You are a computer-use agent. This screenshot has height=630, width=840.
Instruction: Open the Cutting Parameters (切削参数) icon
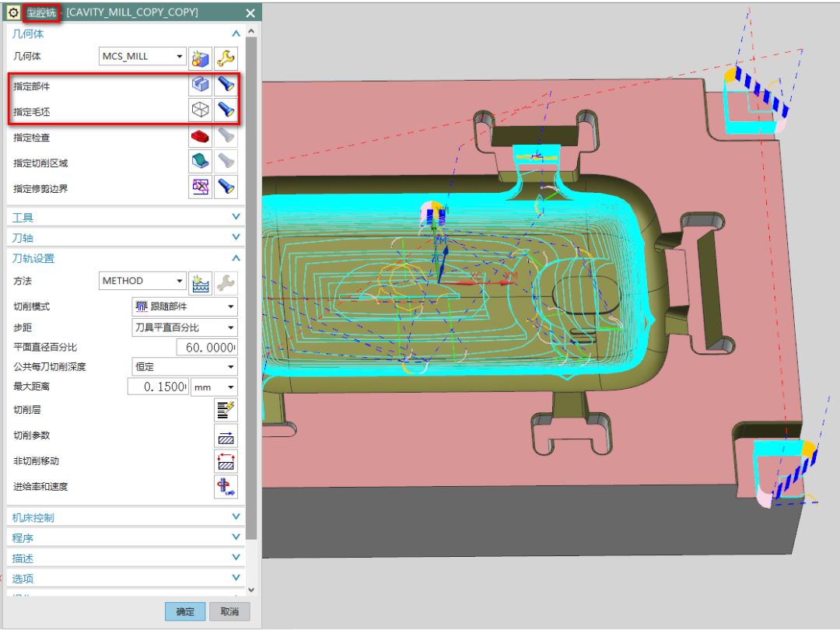[x=226, y=436]
